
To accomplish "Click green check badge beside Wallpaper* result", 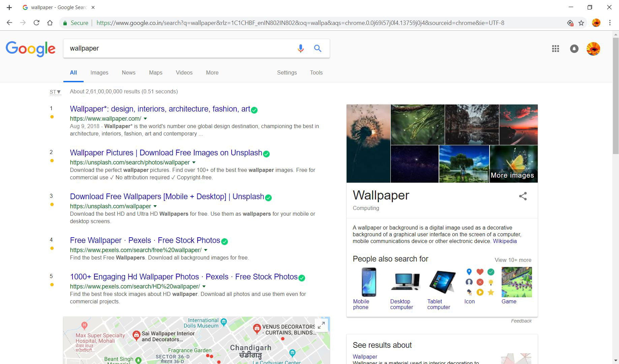I will pos(254,110).
